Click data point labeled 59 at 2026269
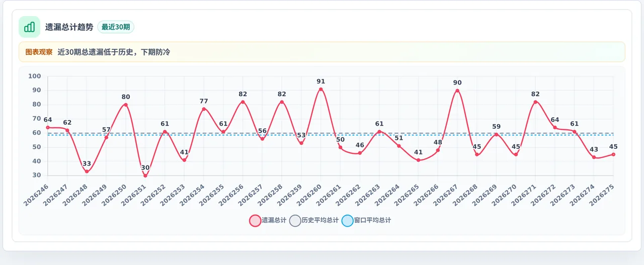Image resolution: width=644 pixels, height=265 pixels. (x=496, y=135)
